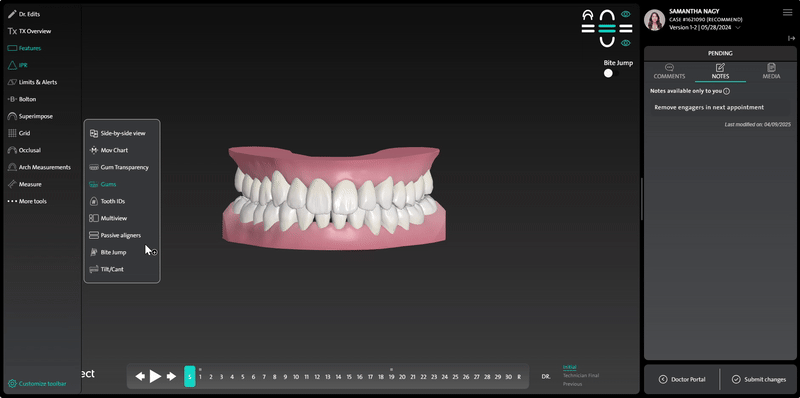Toggle the Bite Jump switch
This screenshot has height=398, width=800.
[611, 73]
